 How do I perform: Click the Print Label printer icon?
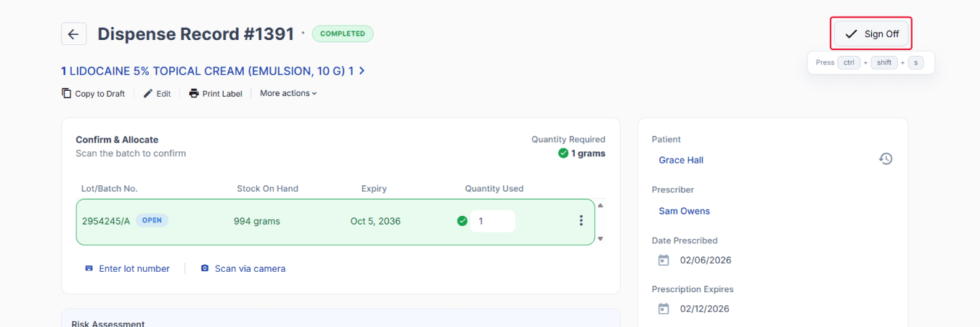194,93
